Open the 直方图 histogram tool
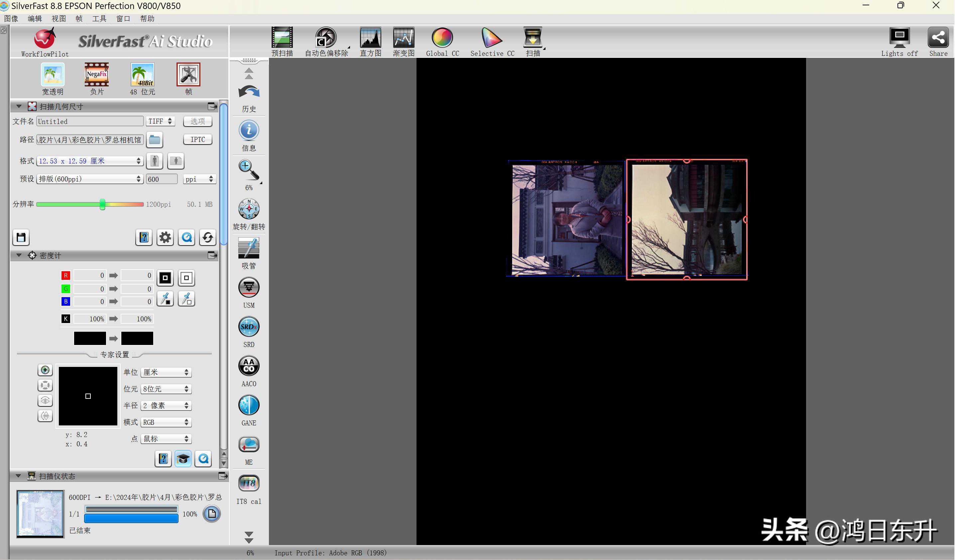955x560 pixels. [370, 38]
